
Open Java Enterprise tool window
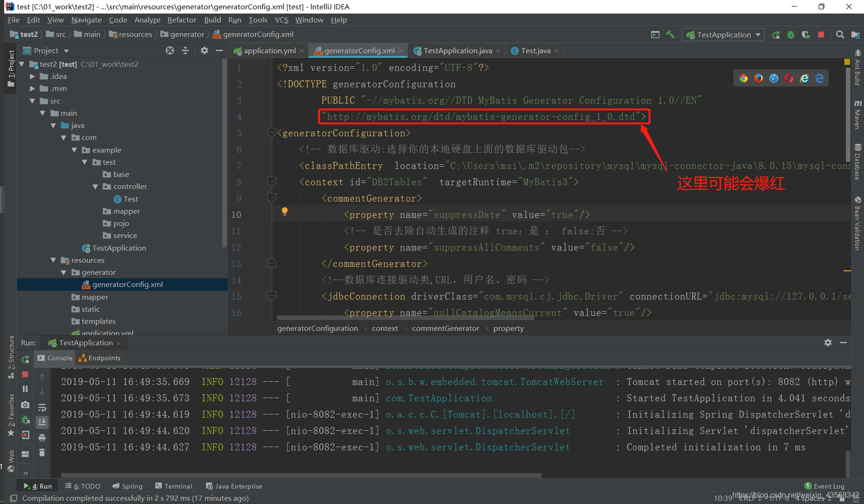click(234, 486)
